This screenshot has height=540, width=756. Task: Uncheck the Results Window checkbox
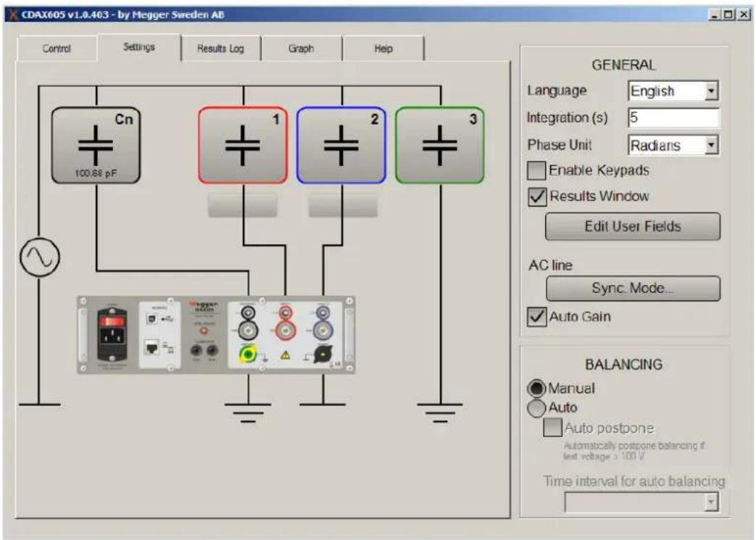pyautogui.click(x=536, y=196)
